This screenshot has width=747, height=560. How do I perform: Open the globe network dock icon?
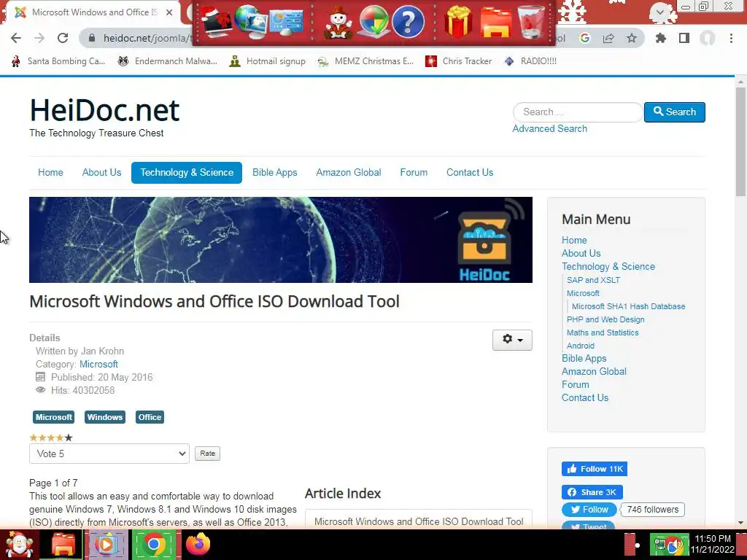click(x=251, y=23)
